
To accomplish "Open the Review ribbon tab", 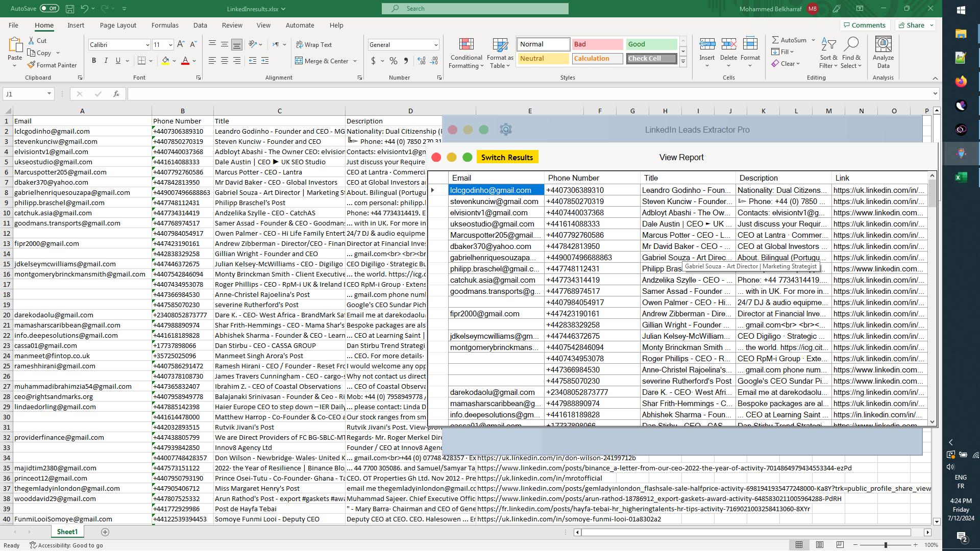I will tap(232, 26).
